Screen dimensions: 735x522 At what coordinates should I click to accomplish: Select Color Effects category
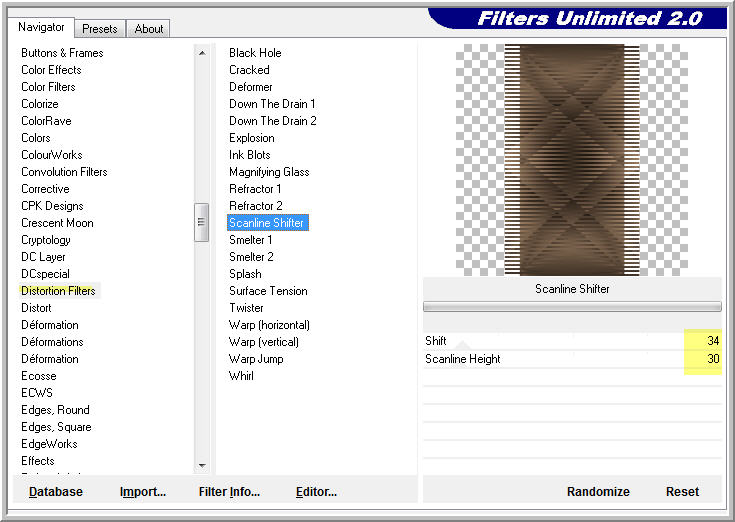(x=51, y=70)
